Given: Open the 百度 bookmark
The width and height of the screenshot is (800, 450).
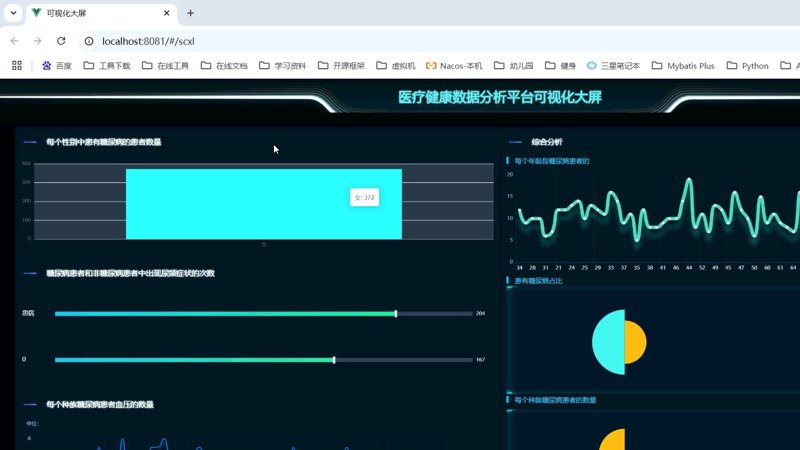Looking at the screenshot, I should [x=57, y=66].
